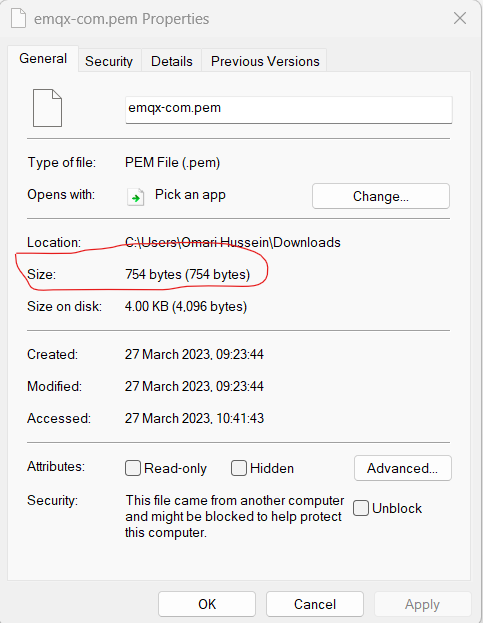Tick the Hidden attribute checkbox

click(x=239, y=468)
